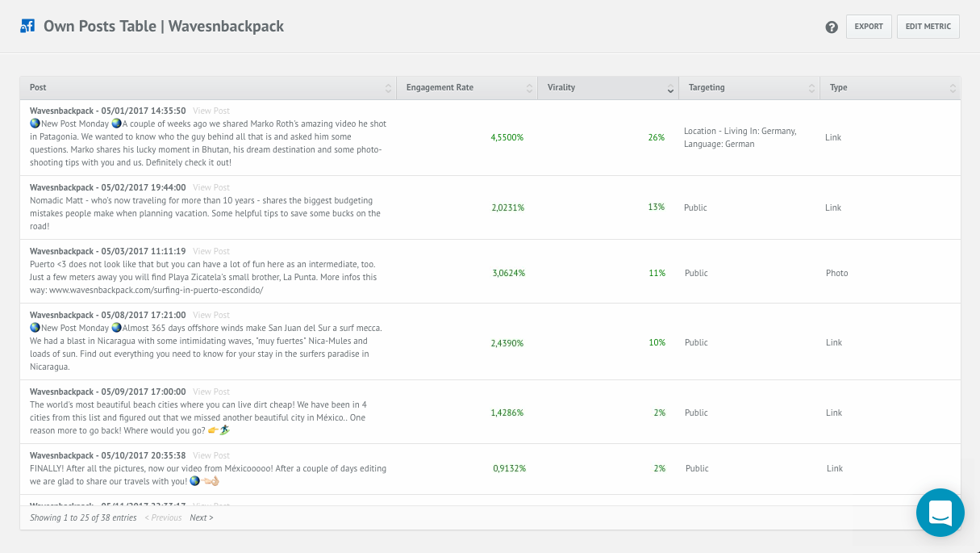Image resolution: width=980 pixels, height=553 pixels.
Task: Sort table by Targeting column
Action: 749,88
